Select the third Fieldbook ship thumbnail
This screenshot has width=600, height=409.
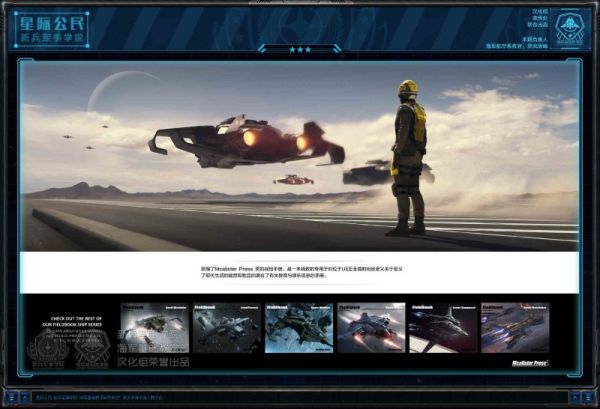coord(299,328)
